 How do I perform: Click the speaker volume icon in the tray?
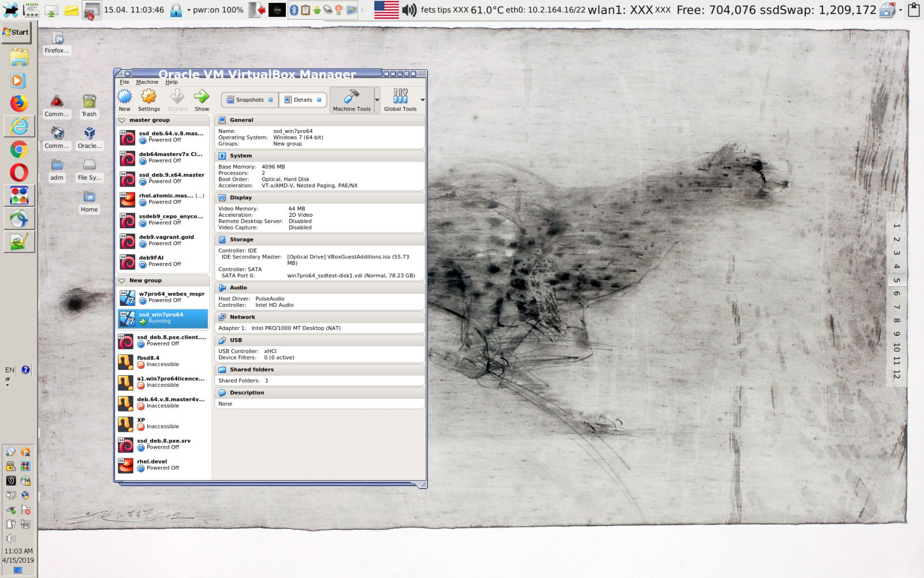(x=409, y=9)
